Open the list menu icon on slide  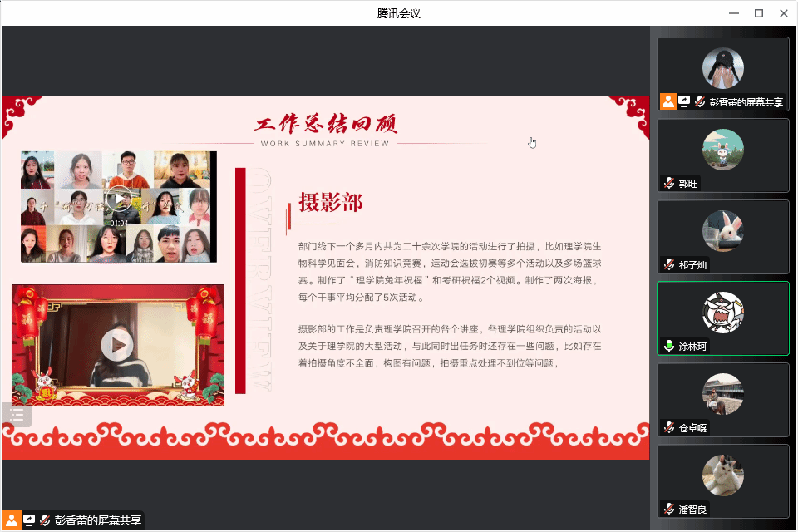coord(17,415)
